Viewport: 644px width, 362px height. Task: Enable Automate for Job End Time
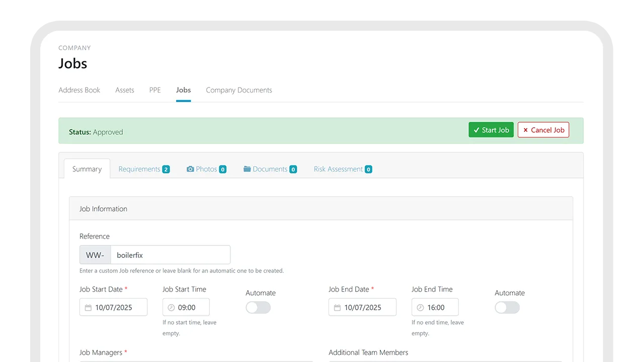click(x=507, y=307)
